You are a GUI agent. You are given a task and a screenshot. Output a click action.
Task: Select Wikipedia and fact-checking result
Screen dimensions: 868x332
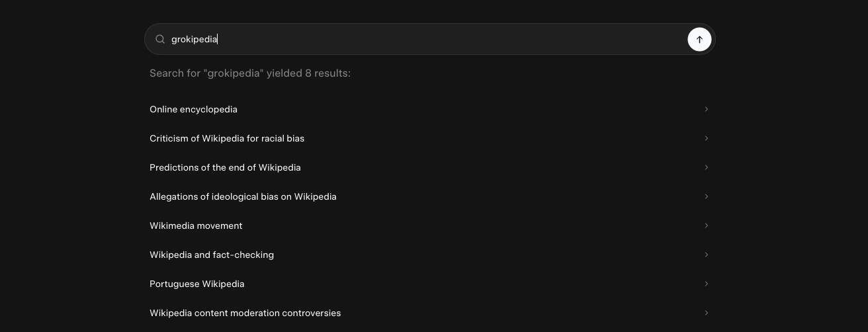coord(212,255)
